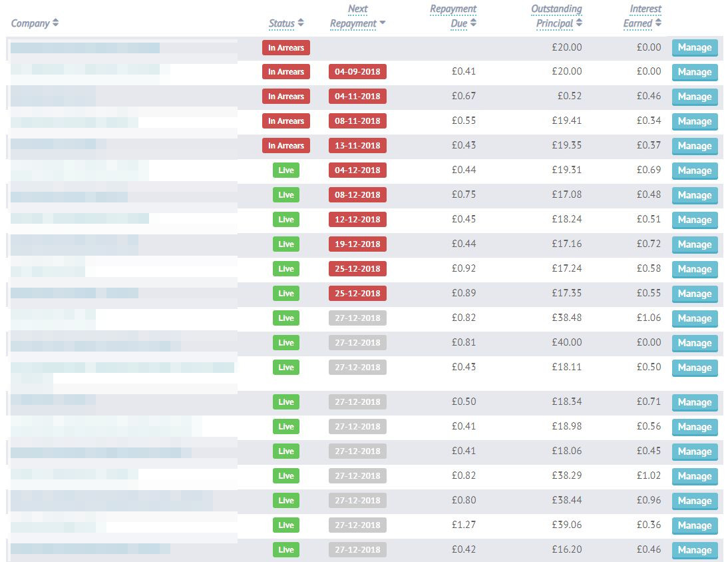Manage the loan due 04-09-2018
This screenshot has width=728, height=562.
coord(695,72)
